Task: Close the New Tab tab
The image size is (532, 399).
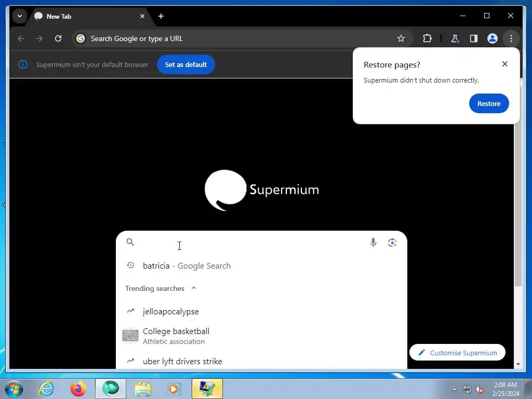Action: (142, 16)
